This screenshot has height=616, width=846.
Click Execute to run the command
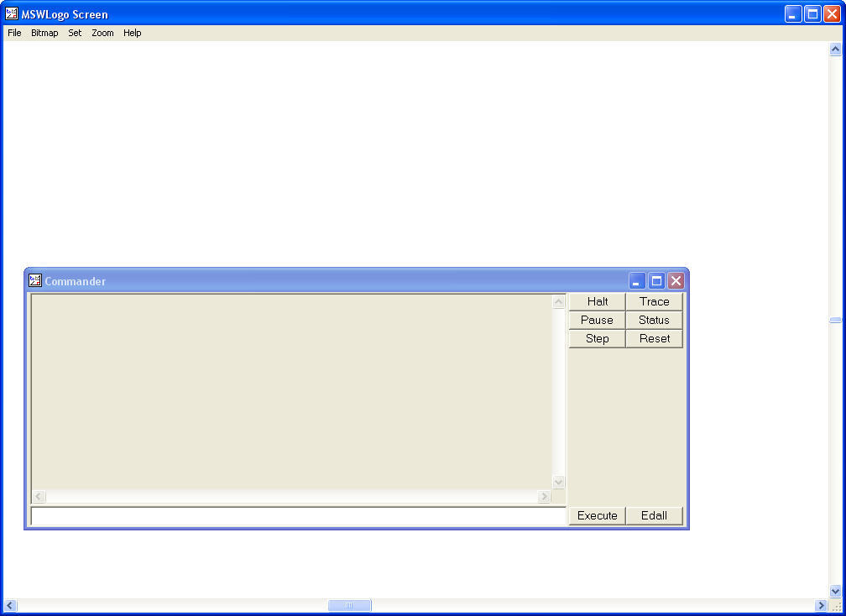pyautogui.click(x=597, y=515)
